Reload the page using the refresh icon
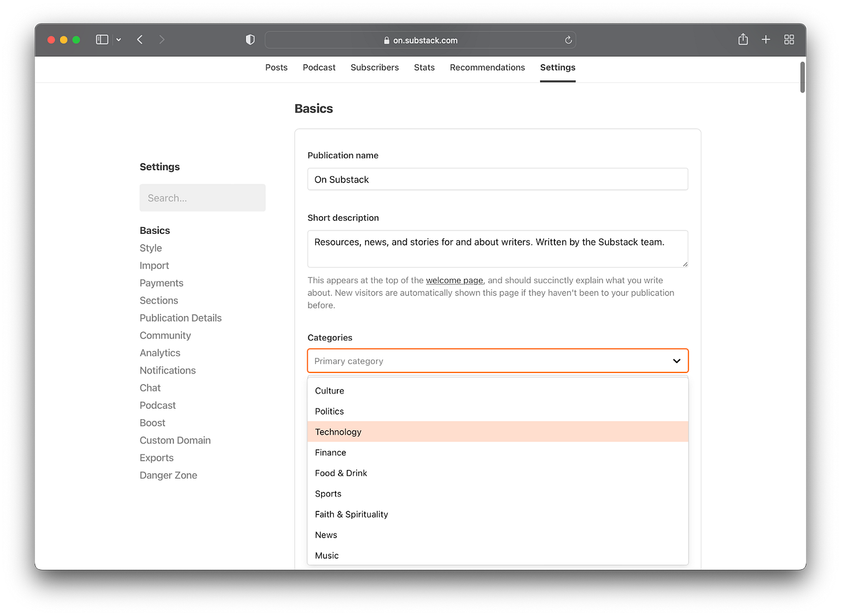Screen dimensions: 841x616 [568, 40]
